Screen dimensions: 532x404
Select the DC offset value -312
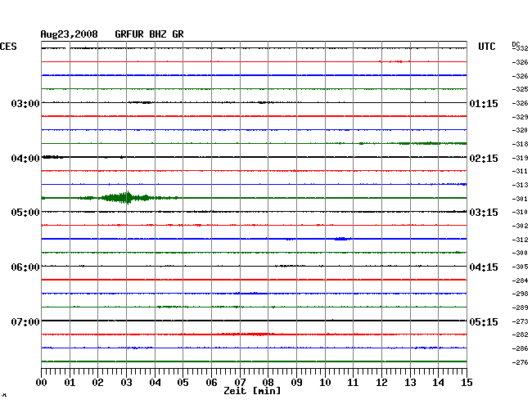(x=520, y=240)
